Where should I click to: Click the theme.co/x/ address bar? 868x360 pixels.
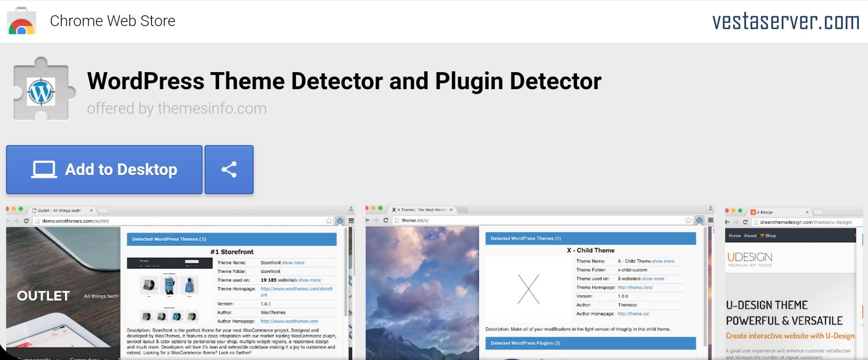542,220
